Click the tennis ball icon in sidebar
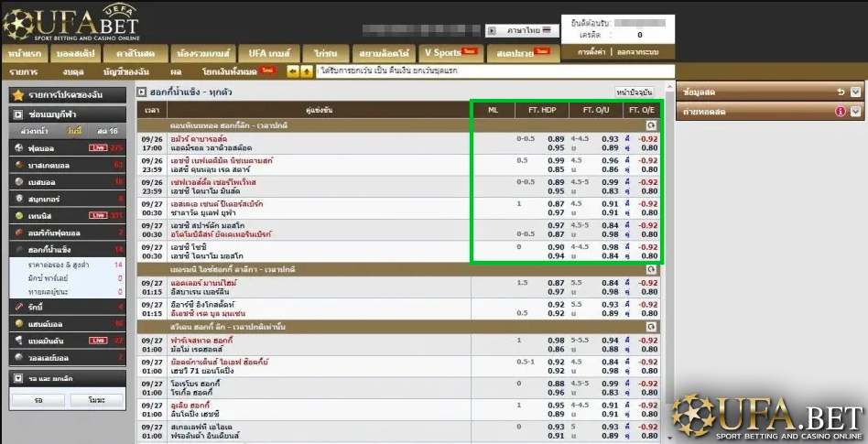Screen dimensions: 868x444 pos(20,215)
